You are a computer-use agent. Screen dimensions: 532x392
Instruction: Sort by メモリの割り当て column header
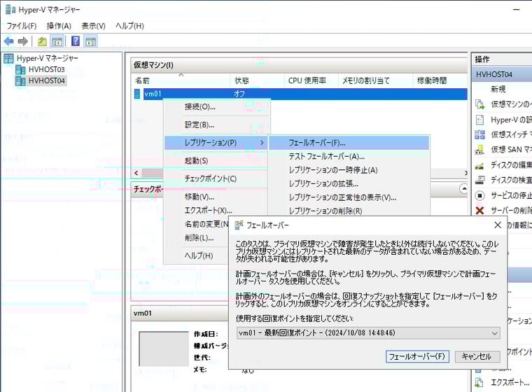point(375,80)
